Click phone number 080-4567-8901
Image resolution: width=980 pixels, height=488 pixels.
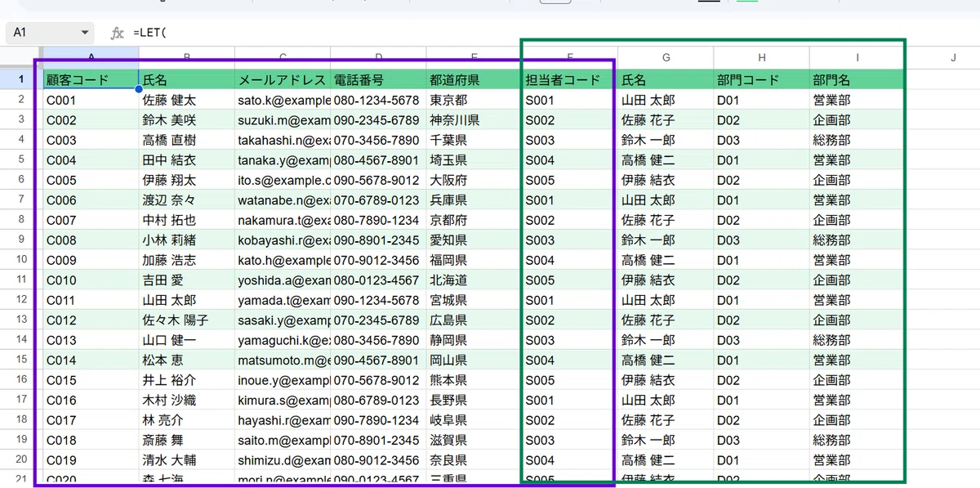tap(378, 160)
